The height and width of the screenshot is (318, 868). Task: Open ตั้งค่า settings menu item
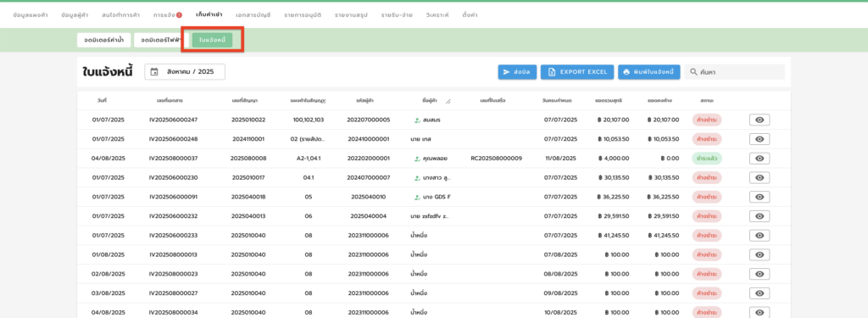click(470, 15)
